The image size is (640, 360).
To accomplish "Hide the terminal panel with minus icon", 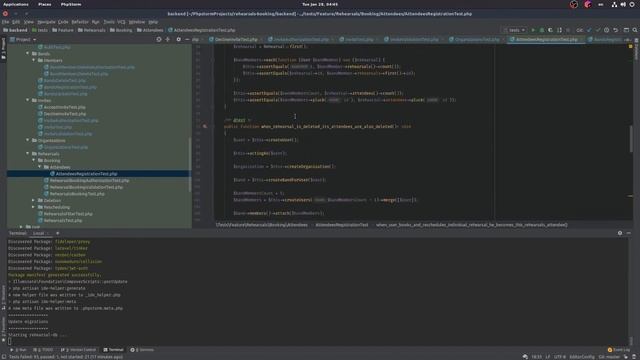I will click(629, 233).
